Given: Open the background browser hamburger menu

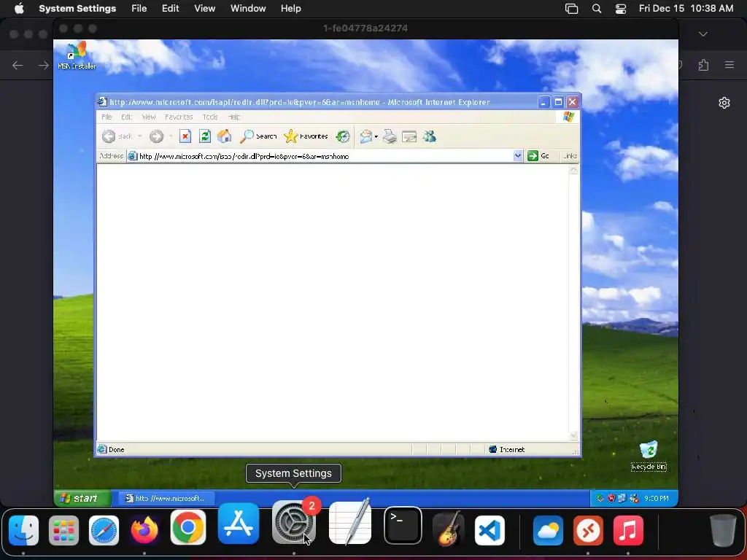Looking at the screenshot, I should click(x=729, y=65).
